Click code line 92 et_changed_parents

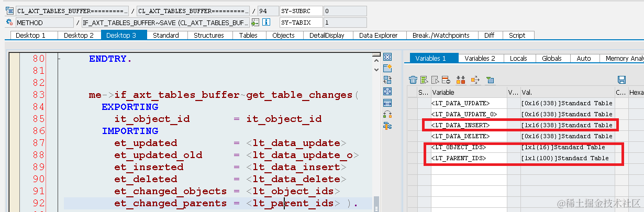(x=218, y=203)
